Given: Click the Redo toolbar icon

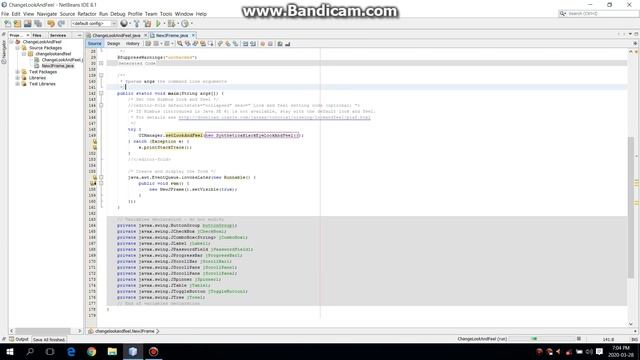Looking at the screenshot, I should (x=61, y=24).
